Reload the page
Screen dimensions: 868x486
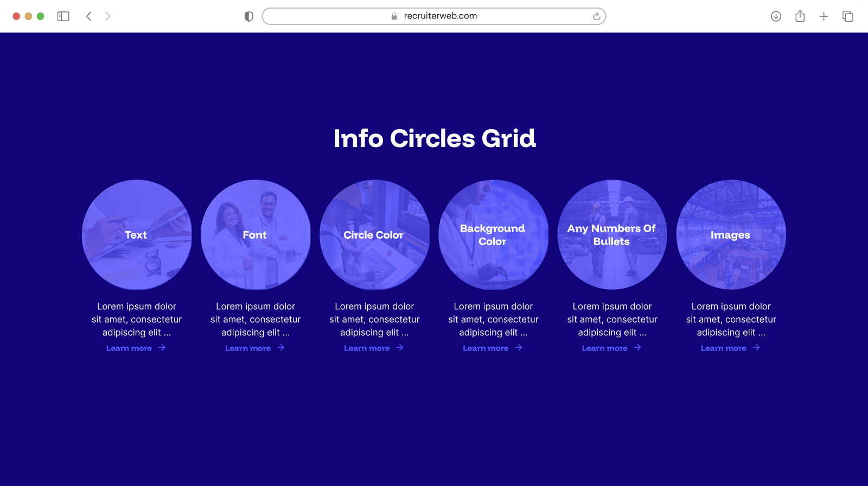click(596, 16)
